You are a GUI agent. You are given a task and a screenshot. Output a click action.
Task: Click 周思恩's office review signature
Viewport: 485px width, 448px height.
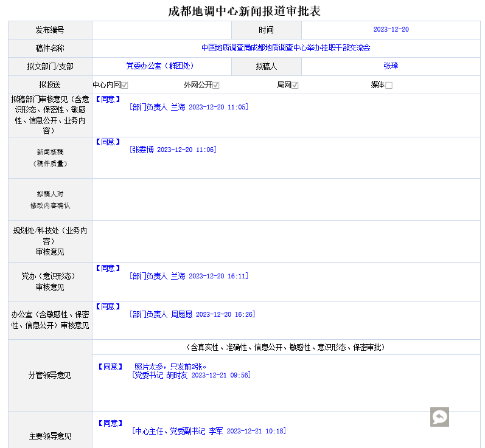tap(192, 314)
